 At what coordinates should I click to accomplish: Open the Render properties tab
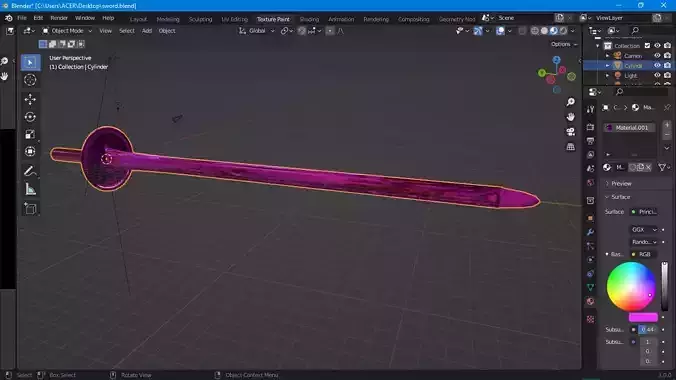click(x=590, y=127)
